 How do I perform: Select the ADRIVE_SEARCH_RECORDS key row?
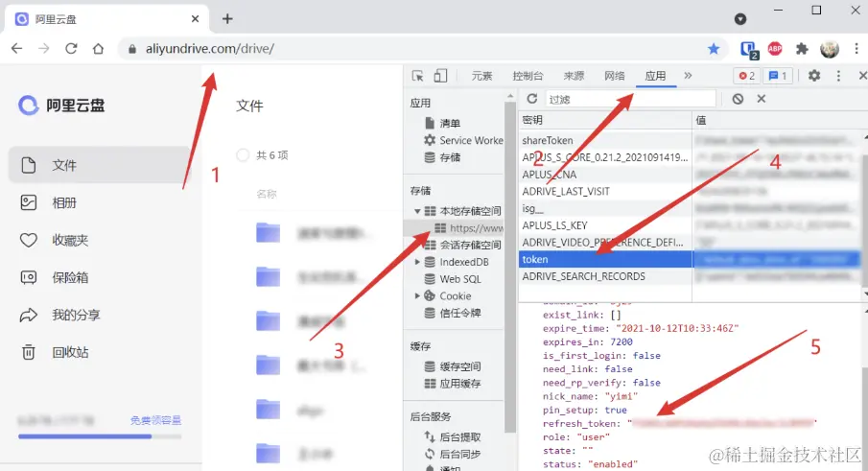(x=605, y=276)
